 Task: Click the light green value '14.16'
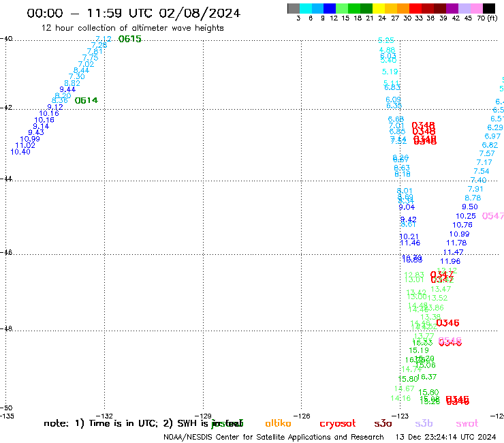point(400,398)
